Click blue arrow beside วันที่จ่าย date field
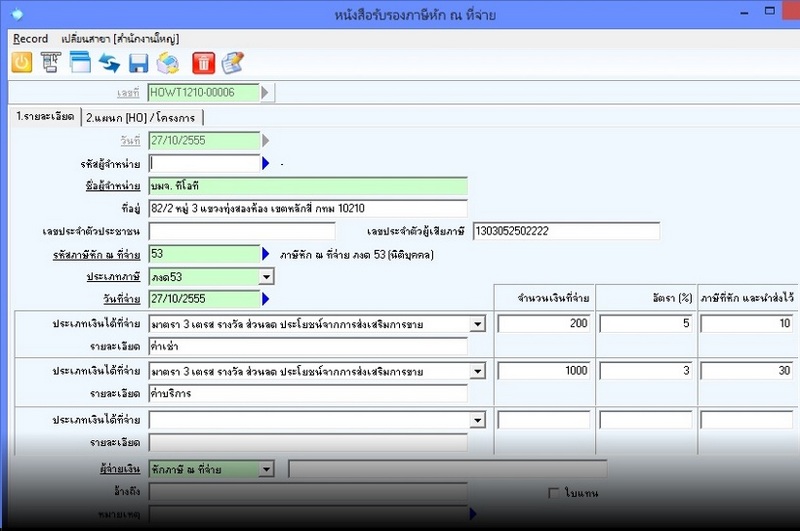 coord(266,299)
